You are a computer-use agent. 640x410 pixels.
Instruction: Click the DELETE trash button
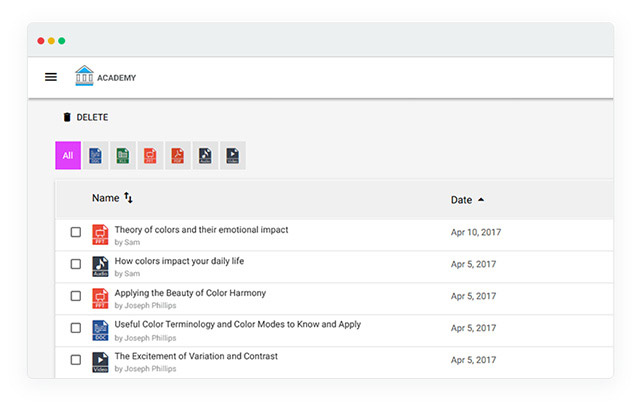click(x=86, y=117)
